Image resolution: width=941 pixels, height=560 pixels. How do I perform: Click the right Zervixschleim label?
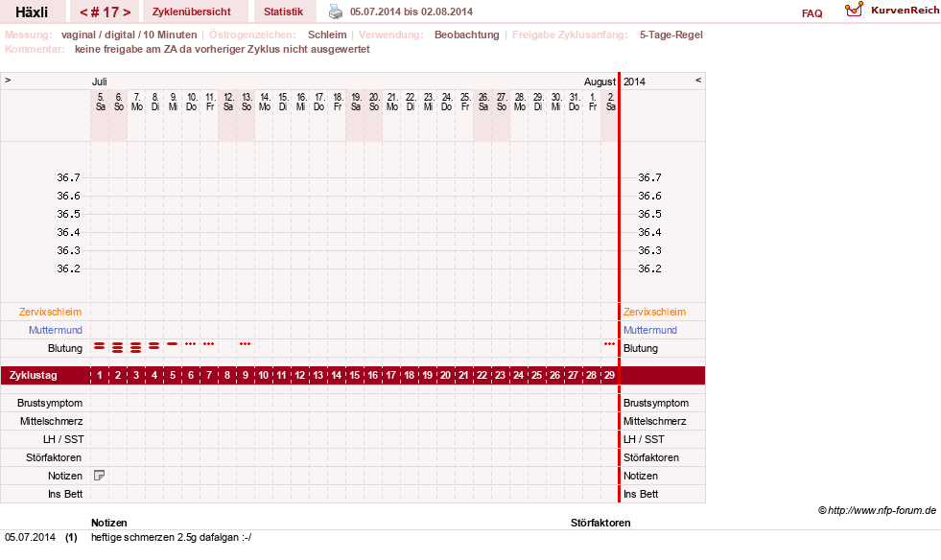(654, 312)
